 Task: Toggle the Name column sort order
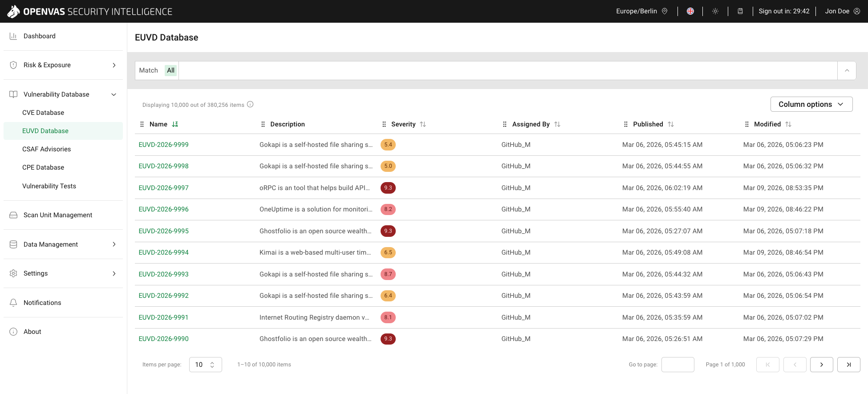175,124
